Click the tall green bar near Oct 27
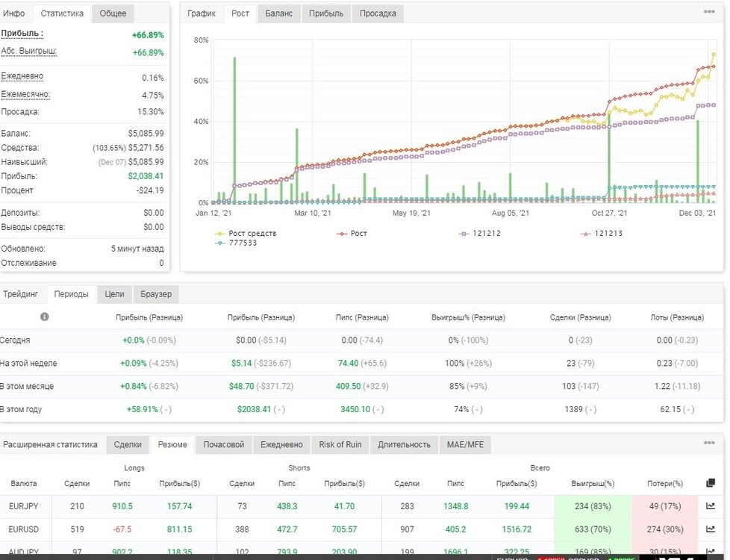The height and width of the screenshot is (560, 730). click(x=608, y=158)
